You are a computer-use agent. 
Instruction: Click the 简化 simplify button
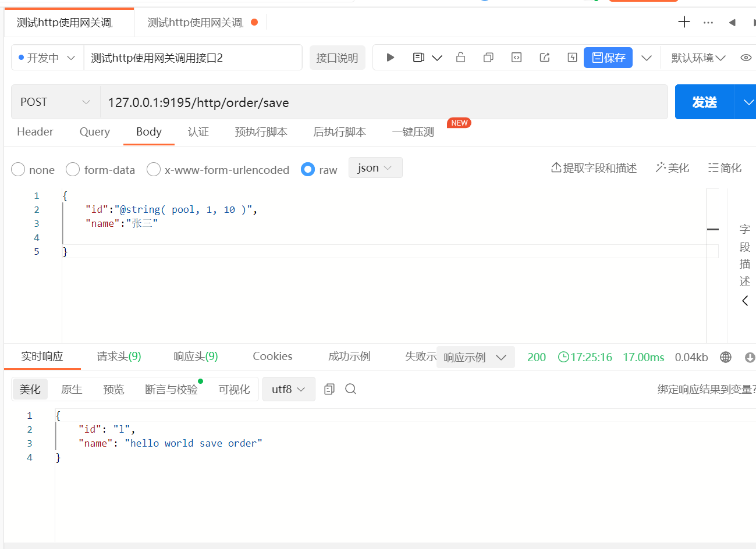click(725, 168)
